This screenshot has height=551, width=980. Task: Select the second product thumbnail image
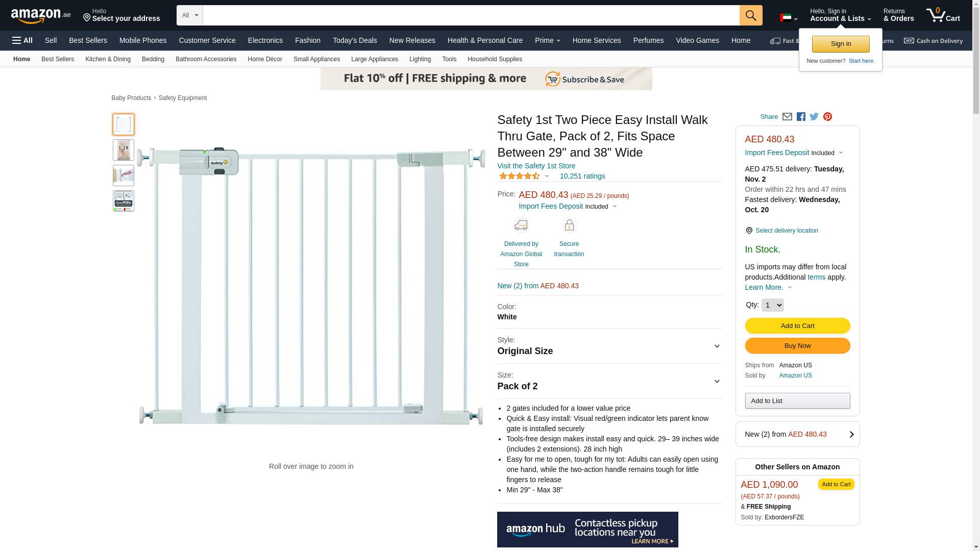click(124, 150)
